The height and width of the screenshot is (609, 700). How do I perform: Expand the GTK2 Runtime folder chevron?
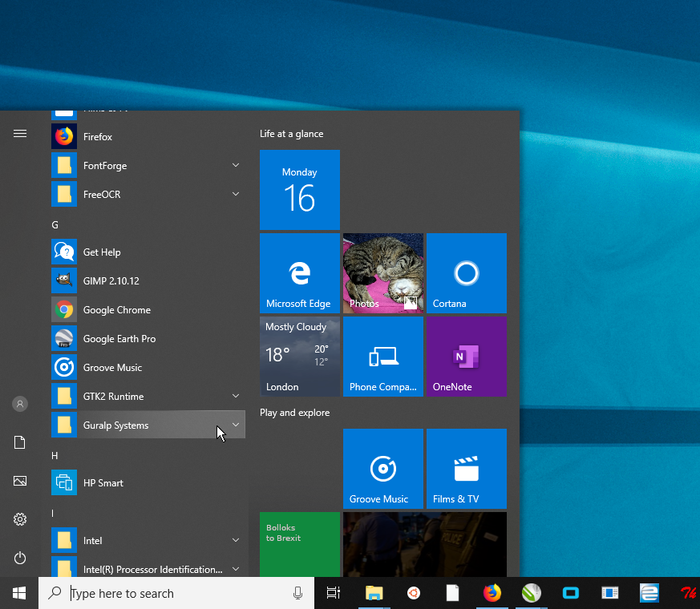pyautogui.click(x=235, y=396)
